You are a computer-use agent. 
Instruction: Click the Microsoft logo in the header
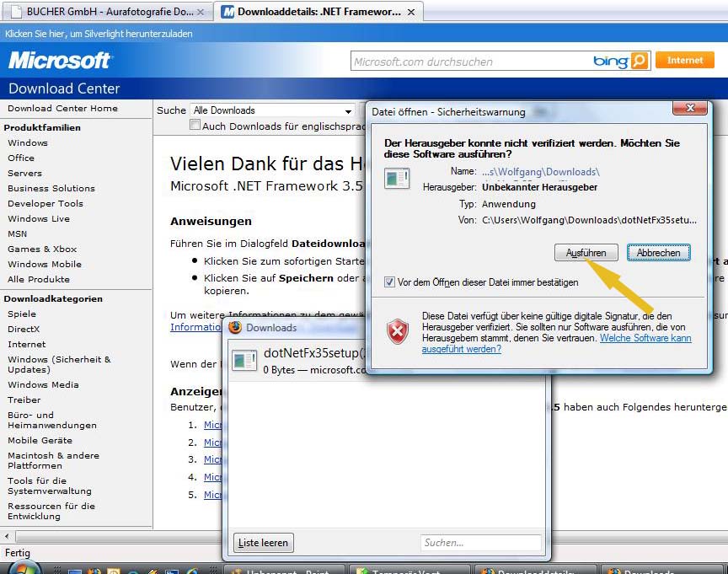pyautogui.click(x=60, y=61)
